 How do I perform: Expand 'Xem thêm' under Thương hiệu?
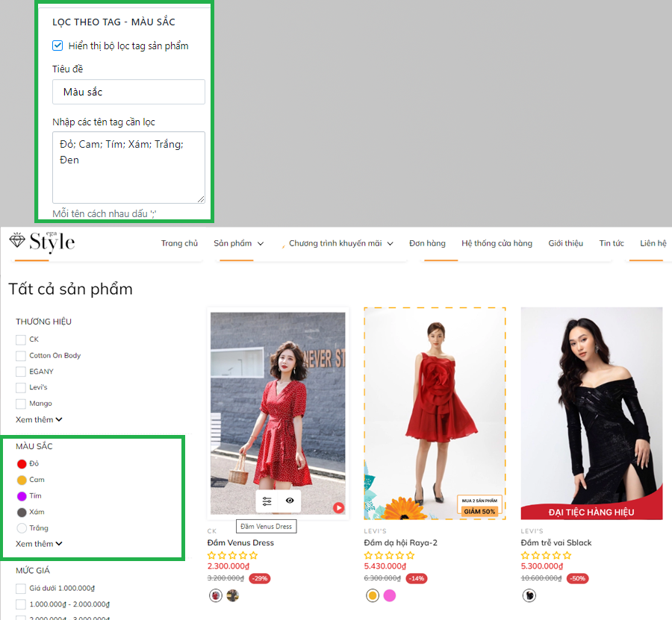(x=39, y=419)
